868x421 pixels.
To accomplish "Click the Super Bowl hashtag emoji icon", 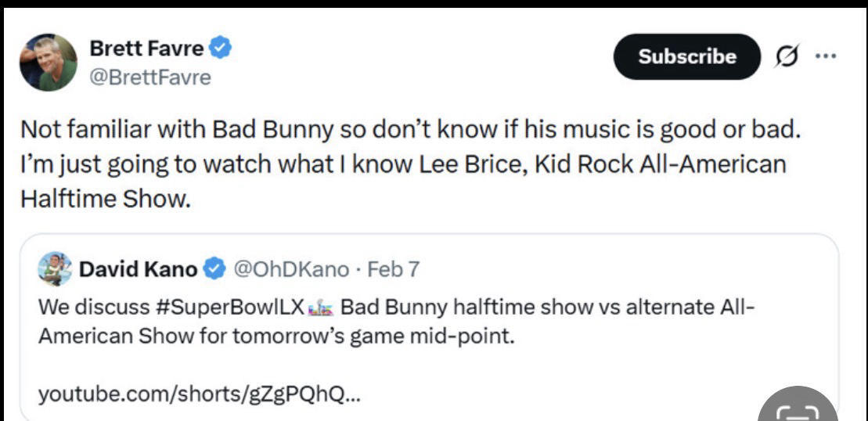I will 321,308.
